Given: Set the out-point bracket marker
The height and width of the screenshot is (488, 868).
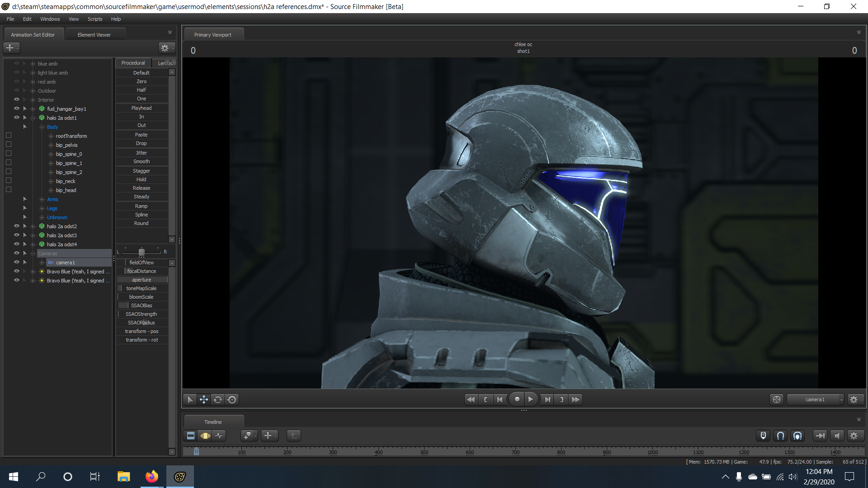Looking at the screenshot, I should (x=561, y=399).
